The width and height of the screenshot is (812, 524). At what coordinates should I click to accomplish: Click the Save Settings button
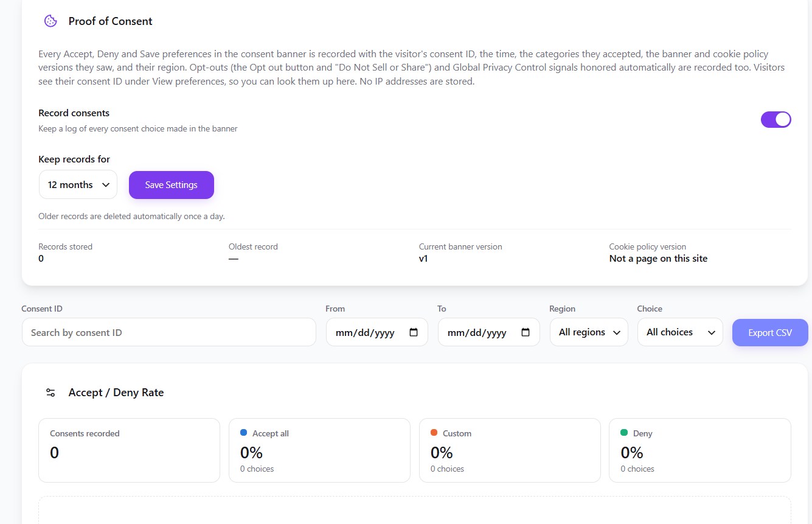(x=172, y=185)
